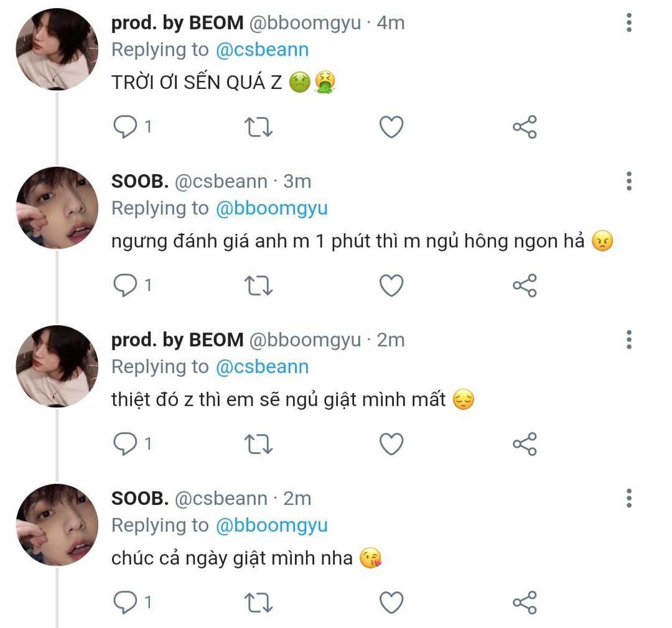Retweet the "chúc cả ngày giật mình" tweet

click(x=258, y=603)
